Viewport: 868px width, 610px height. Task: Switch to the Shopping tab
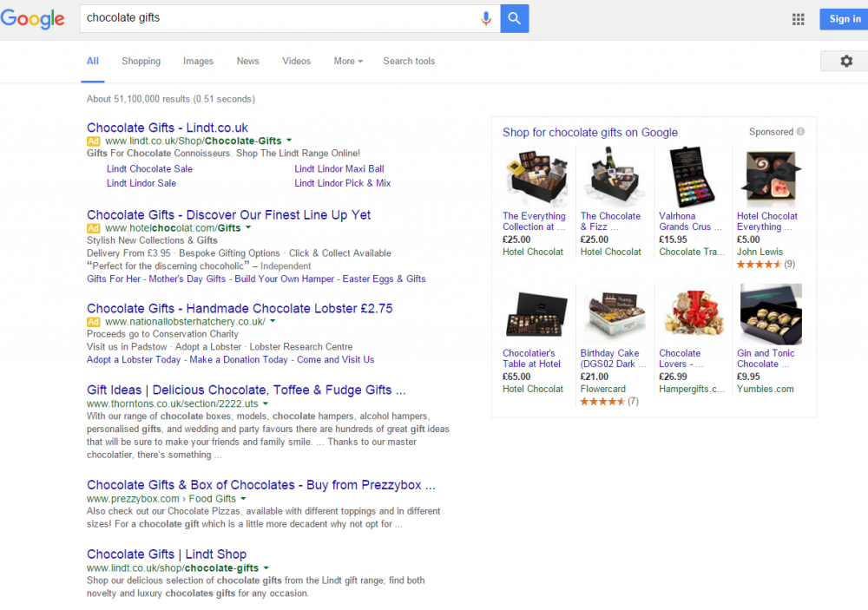(141, 61)
